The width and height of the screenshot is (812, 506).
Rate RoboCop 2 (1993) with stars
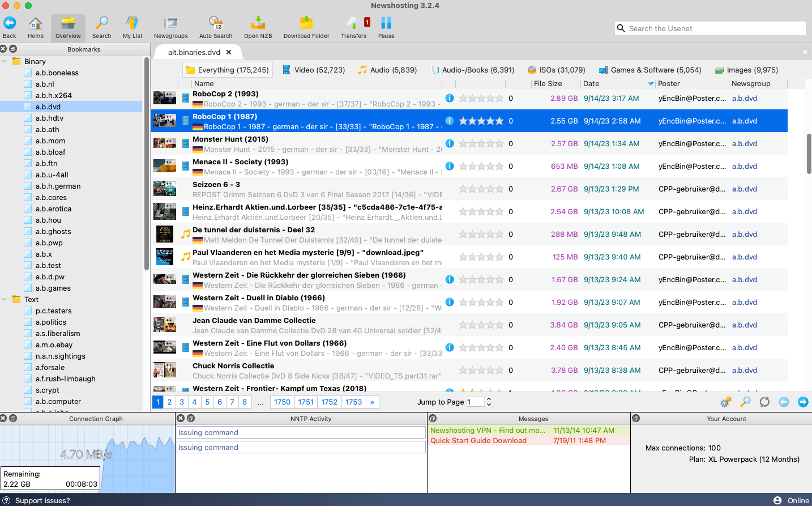(481, 98)
